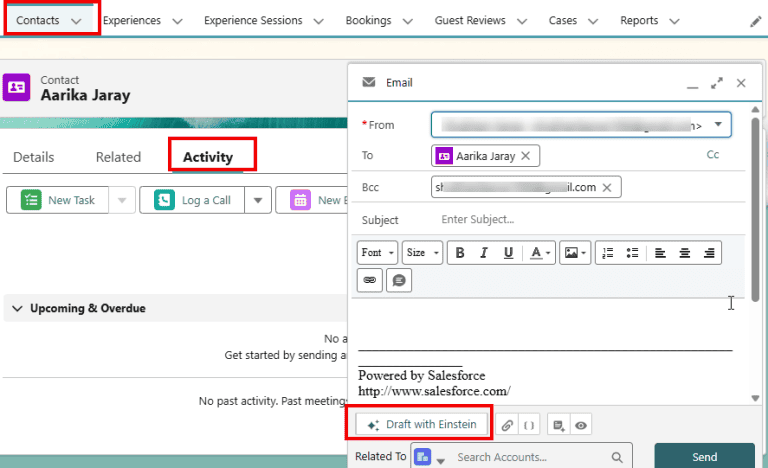Insert merge field with braces icon
Screen dimensions: 768x468
[529, 425]
